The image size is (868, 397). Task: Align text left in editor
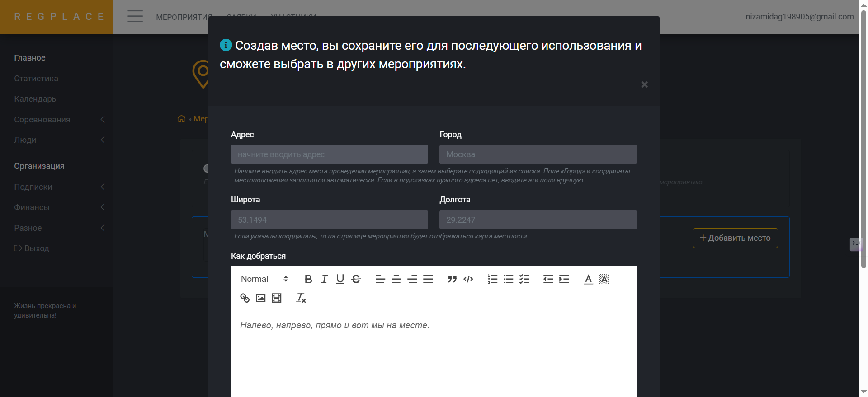pyautogui.click(x=380, y=279)
